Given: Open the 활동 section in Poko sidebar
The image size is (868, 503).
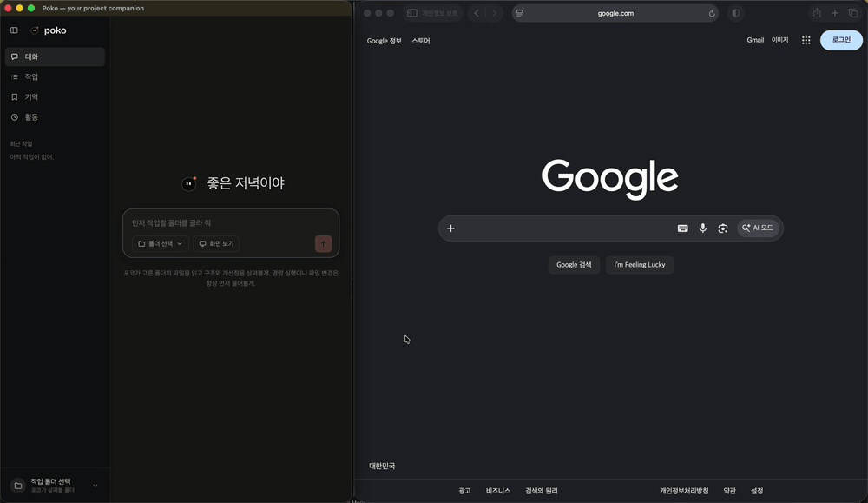Looking at the screenshot, I should (x=55, y=117).
